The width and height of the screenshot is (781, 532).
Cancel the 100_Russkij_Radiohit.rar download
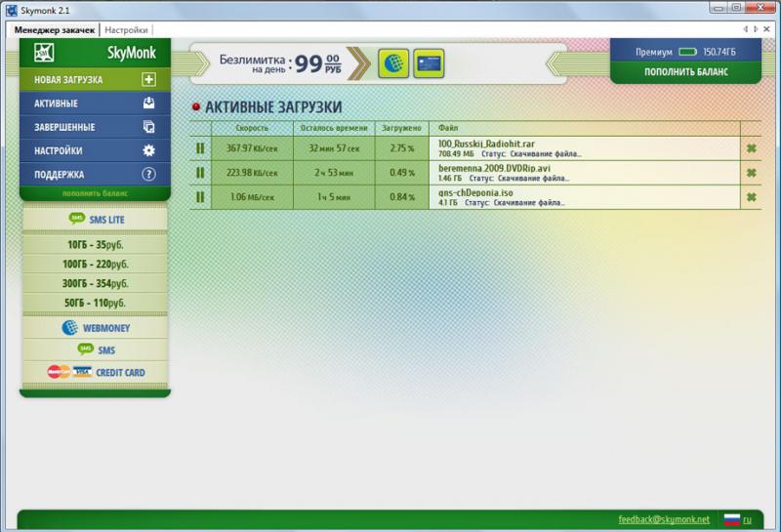pyautogui.click(x=751, y=148)
